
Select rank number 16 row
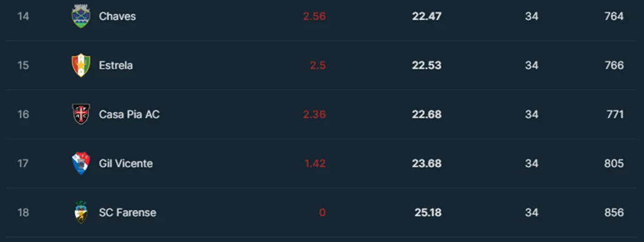click(x=320, y=114)
